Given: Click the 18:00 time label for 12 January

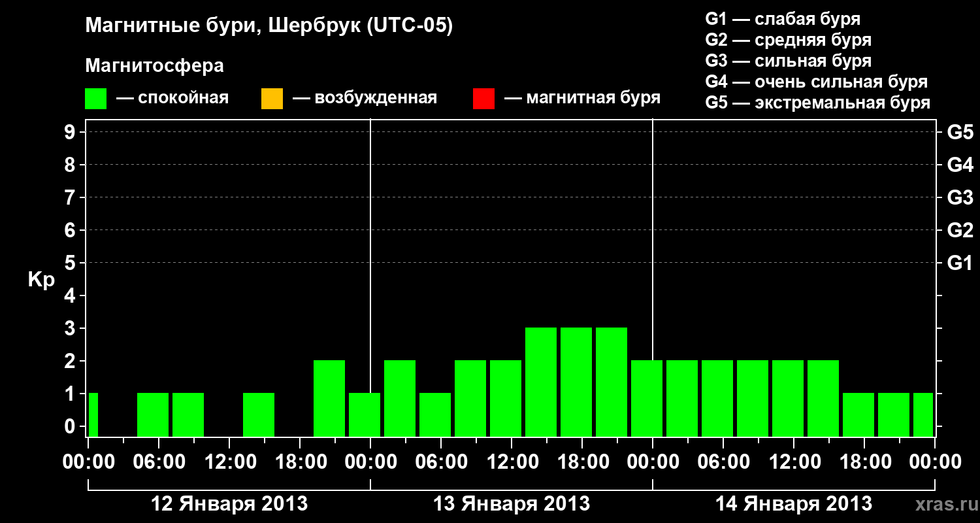Looking at the screenshot, I should coord(300,462).
